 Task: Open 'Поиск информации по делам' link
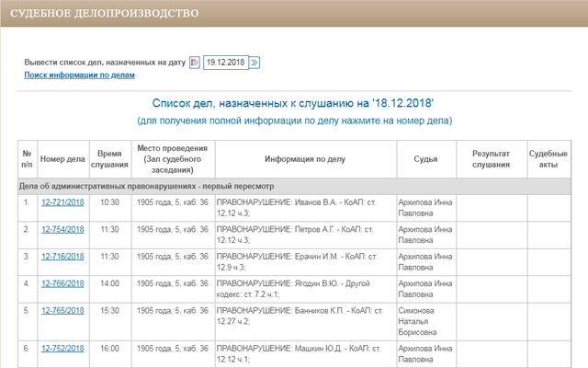pos(80,75)
